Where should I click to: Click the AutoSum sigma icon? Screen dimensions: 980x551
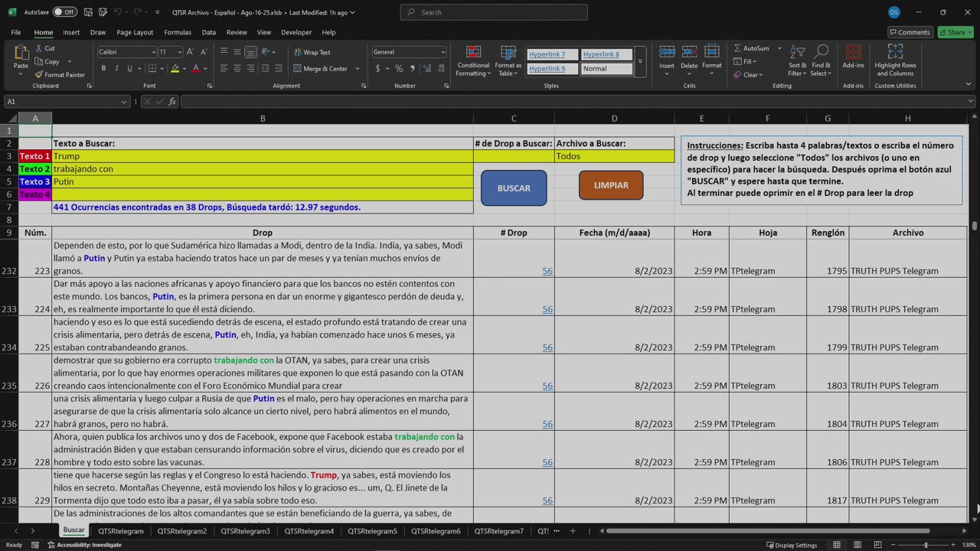tap(738, 48)
